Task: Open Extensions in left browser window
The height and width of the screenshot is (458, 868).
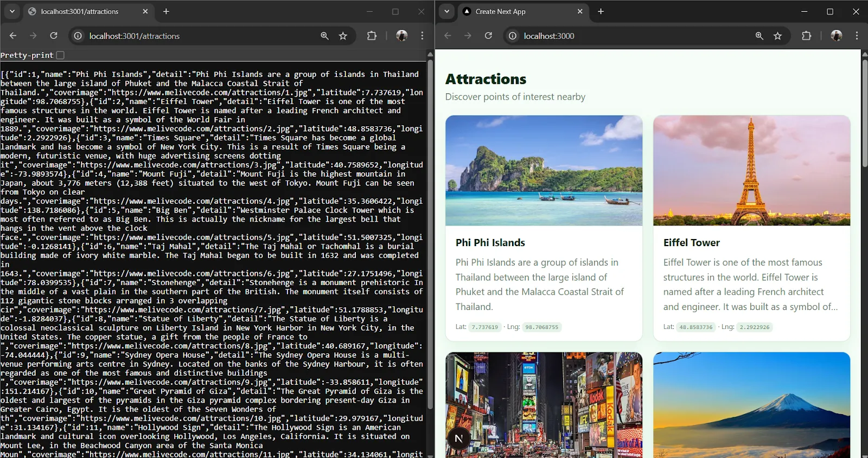Action: [372, 36]
